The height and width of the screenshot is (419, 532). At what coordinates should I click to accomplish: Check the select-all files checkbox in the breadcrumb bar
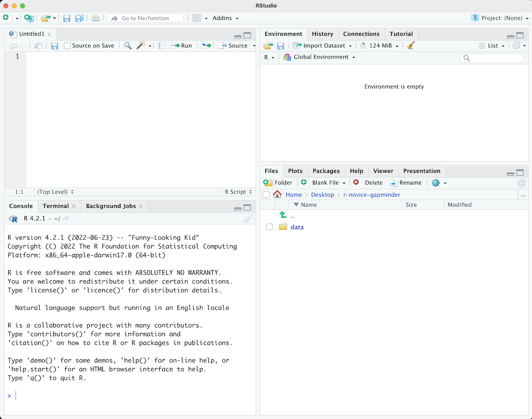pyautogui.click(x=266, y=195)
